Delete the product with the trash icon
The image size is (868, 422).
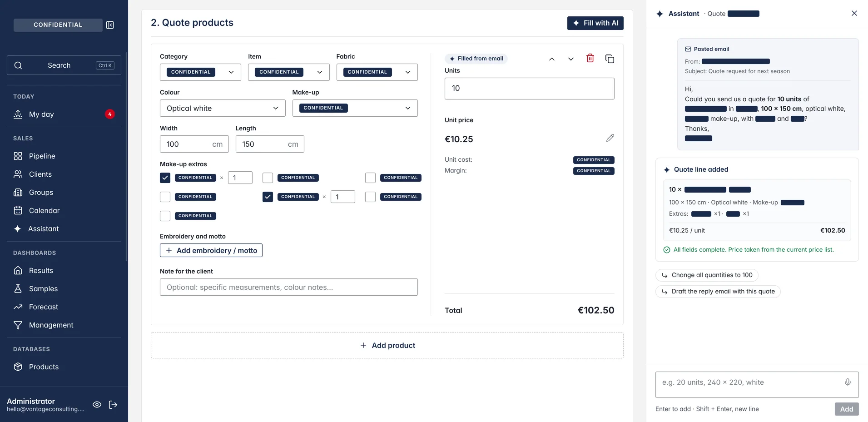pyautogui.click(x=590, y=58)
